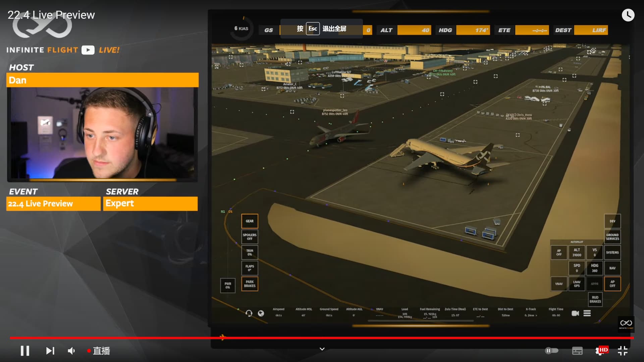
Task: Open the subtitles button
Action: click(577, 351)
